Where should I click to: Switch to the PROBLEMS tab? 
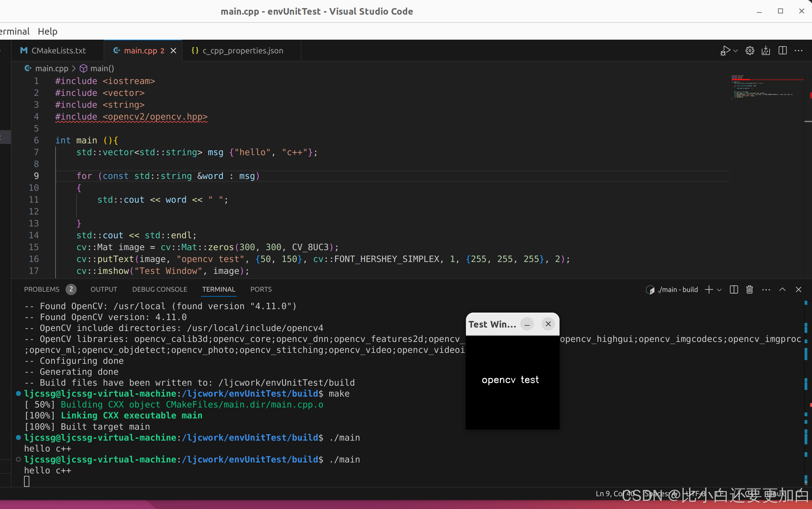coord(42,289)
